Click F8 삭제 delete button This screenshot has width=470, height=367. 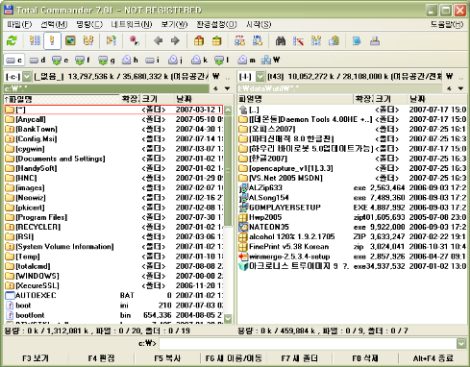(365, 358)
